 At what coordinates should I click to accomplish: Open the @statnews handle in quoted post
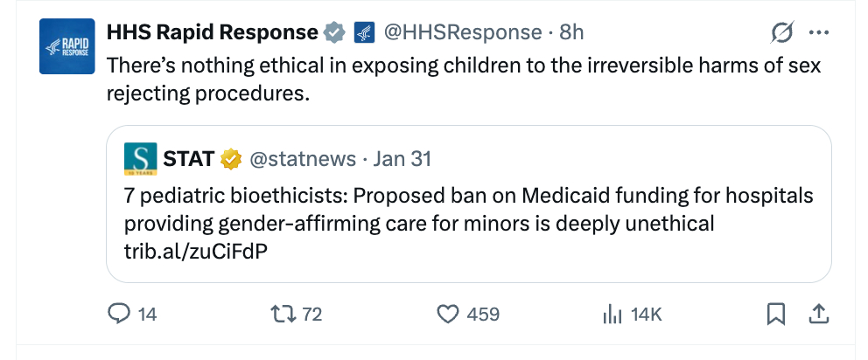coord(303,159)
